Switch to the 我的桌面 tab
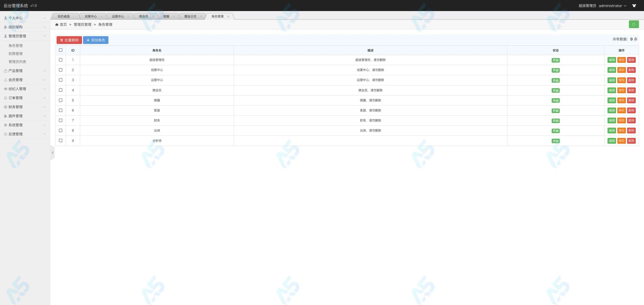Screen dimensions: 644x305 pyautogui.click(x=64, y=16)
